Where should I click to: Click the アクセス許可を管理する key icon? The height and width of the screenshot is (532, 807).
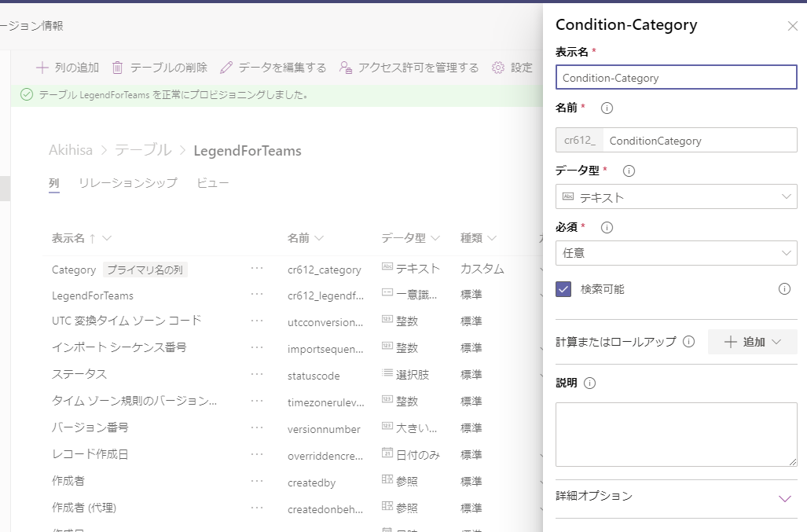click(x=344, y=67)
